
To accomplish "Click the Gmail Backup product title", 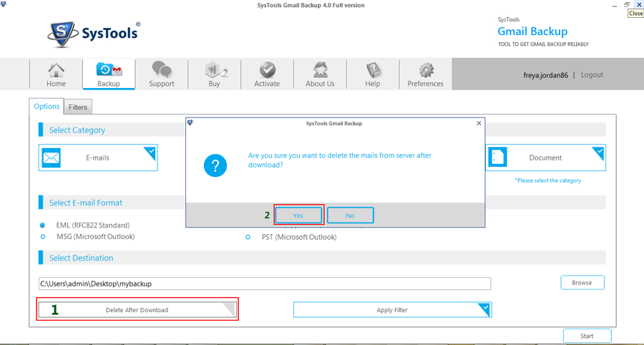I will point(532,31).
